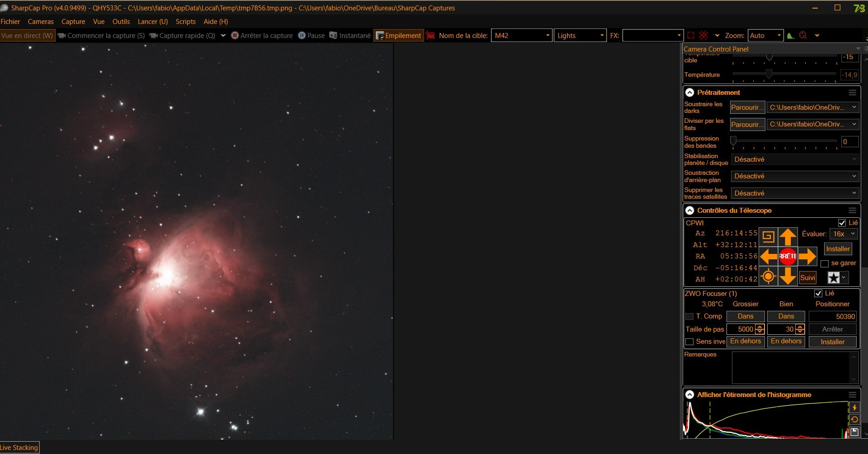Click the Grossier Dans focuser button
The width and height of the screenshot is (868, 454).
tap(745, 316)
